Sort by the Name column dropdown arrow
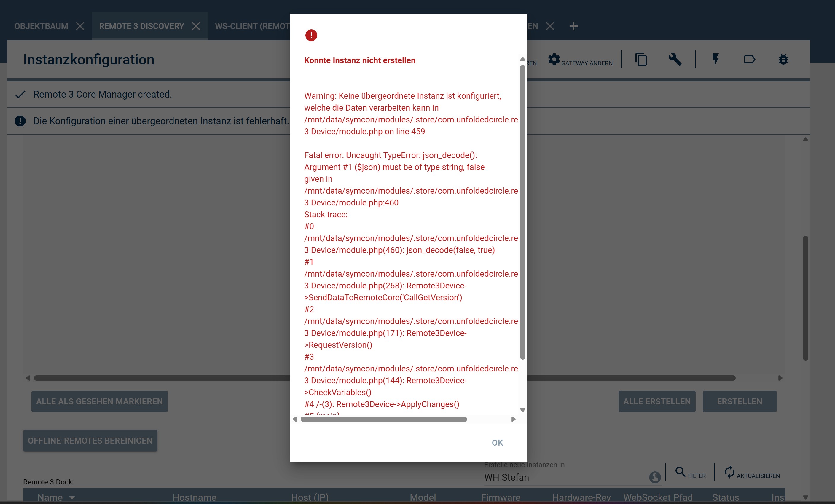Viewport: 835px width, 504px height. (72, 497)
